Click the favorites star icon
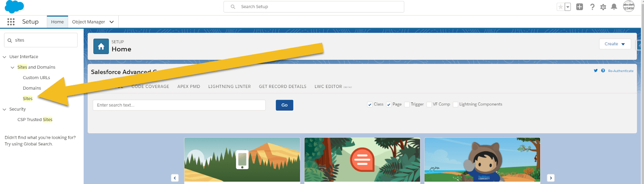 tap(560, 7)
